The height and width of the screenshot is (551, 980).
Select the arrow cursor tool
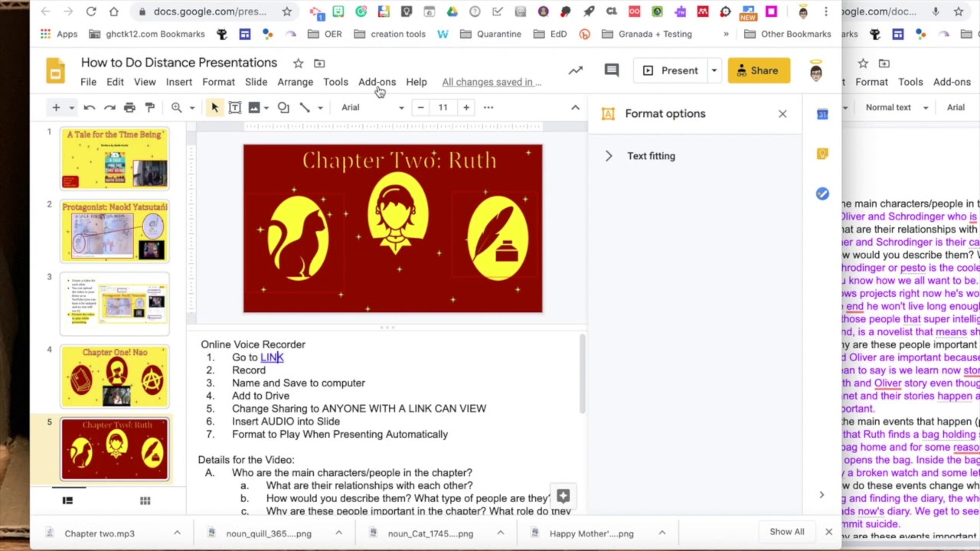[215, 108]
